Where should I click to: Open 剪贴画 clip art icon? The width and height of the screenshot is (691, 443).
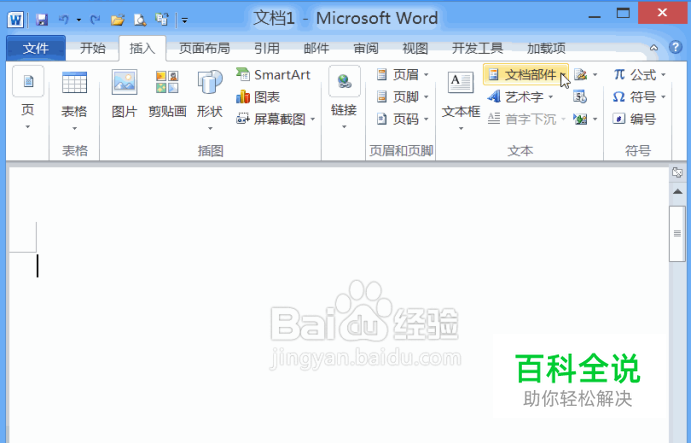(x=167, y=94)
